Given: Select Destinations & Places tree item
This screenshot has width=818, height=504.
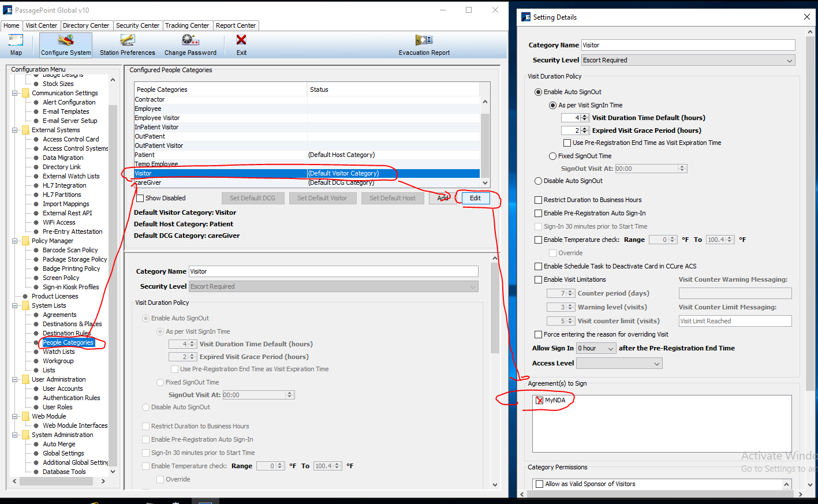Looking at the screenshot, I should 72,324.
